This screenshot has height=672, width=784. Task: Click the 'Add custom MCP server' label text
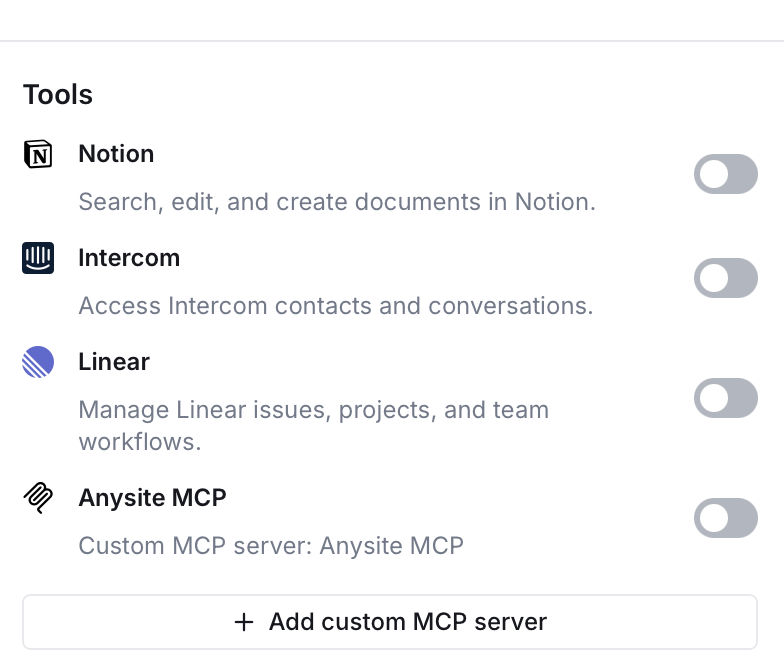tap(408, 622)
